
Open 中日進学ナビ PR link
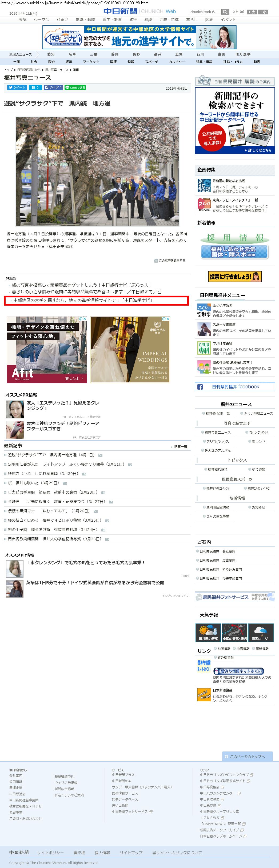pos(83,300)
